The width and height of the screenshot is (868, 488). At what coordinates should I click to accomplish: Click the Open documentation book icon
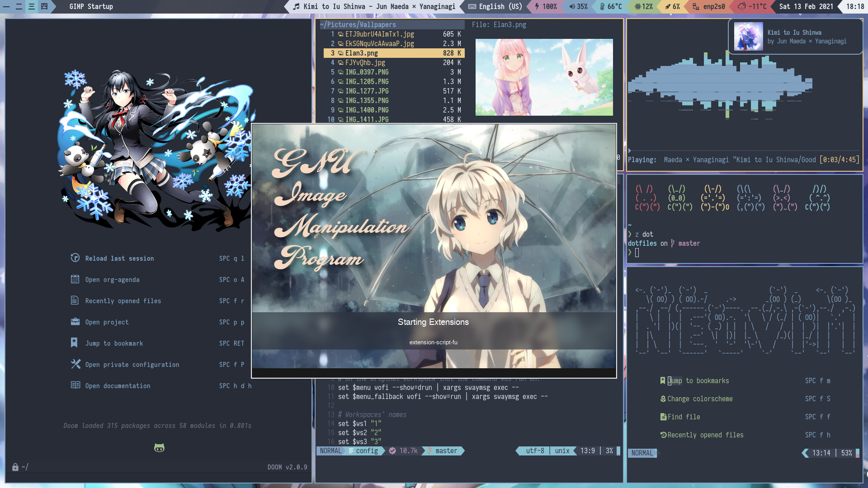click(x=75, y=385)
